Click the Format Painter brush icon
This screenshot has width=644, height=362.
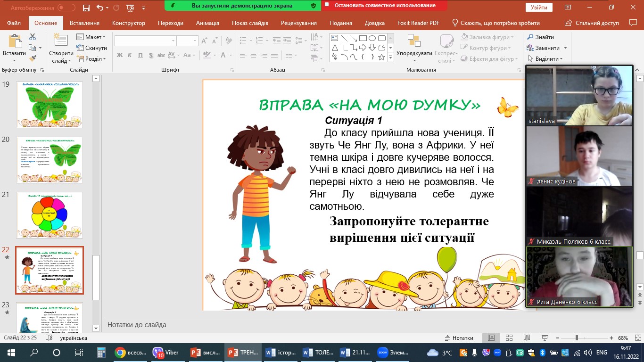click(x=33, y=58)
